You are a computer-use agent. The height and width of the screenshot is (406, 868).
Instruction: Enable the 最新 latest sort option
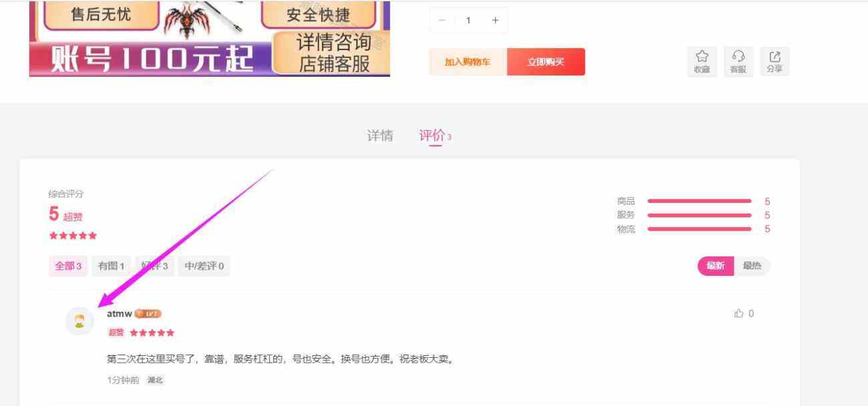point(714,266)
